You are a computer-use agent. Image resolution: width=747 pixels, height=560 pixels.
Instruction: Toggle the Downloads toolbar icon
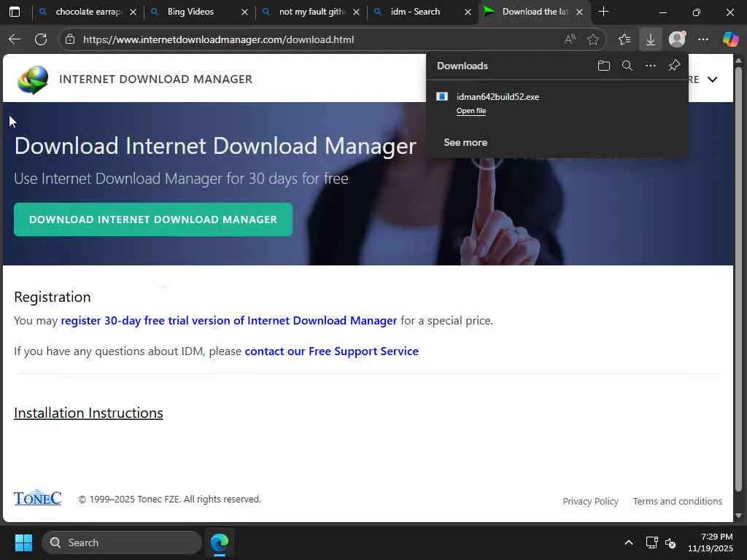click(x=650, y=39)
